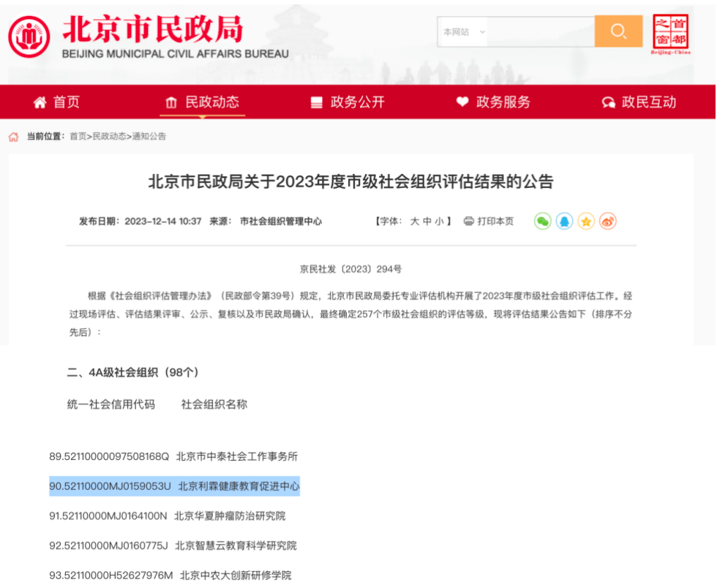Go to 政务公开 in the navigation bar
717x588 pixels.
click(348, 102)
